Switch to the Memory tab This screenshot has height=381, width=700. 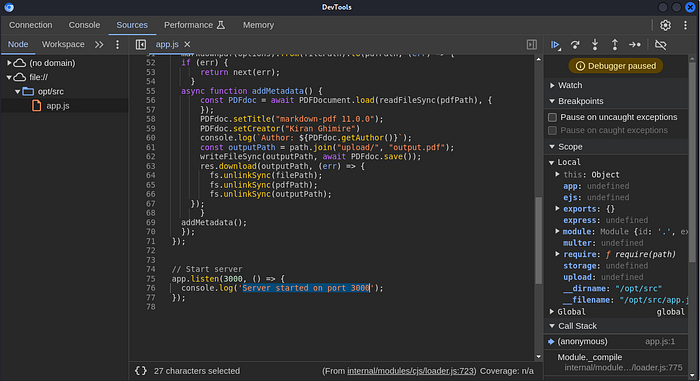point(258,25)
